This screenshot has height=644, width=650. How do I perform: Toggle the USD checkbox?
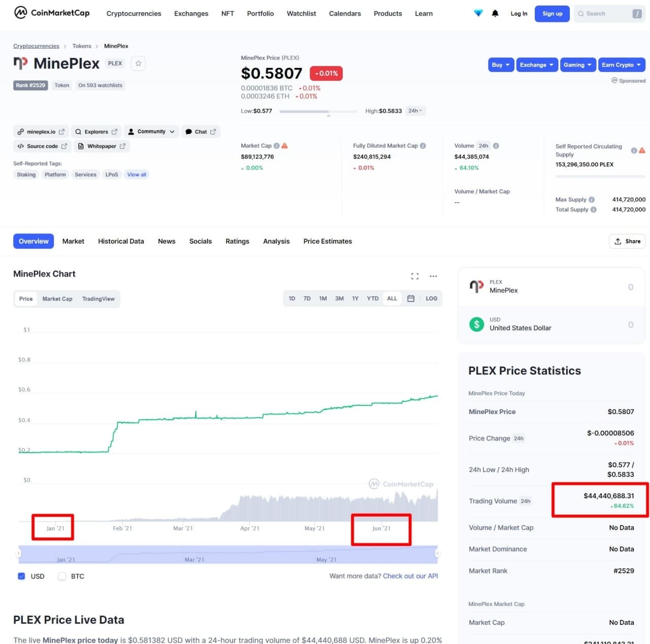pos(21,576)
